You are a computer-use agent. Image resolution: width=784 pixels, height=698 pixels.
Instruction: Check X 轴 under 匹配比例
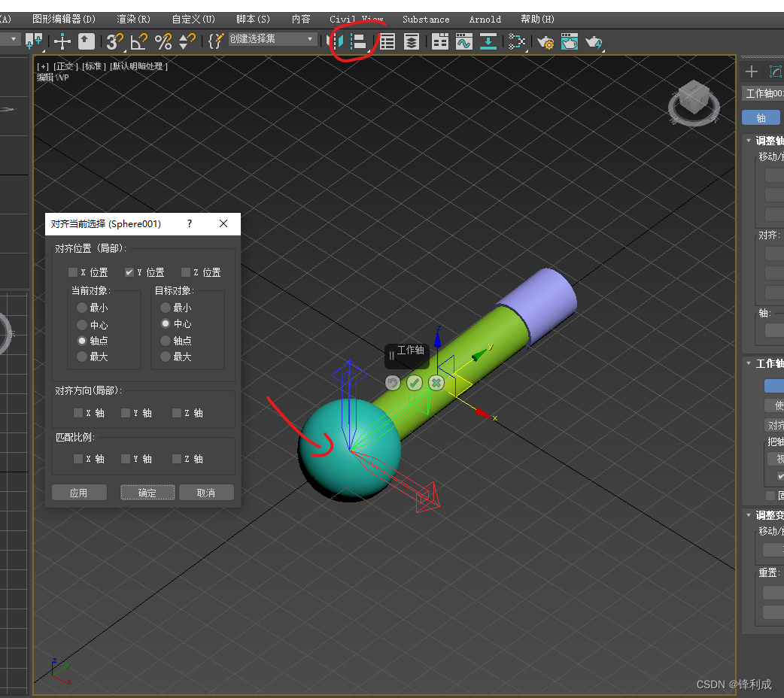click(78, 459)
